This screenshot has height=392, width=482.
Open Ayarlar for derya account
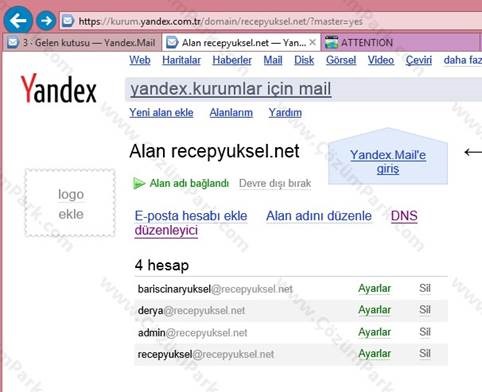tap(375, 310)
